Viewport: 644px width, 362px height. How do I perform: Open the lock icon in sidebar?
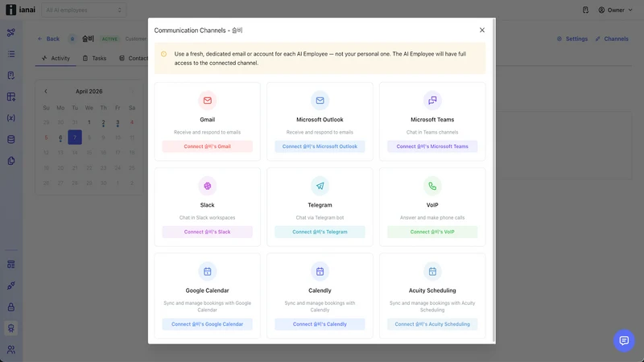[x=11, y=307]
